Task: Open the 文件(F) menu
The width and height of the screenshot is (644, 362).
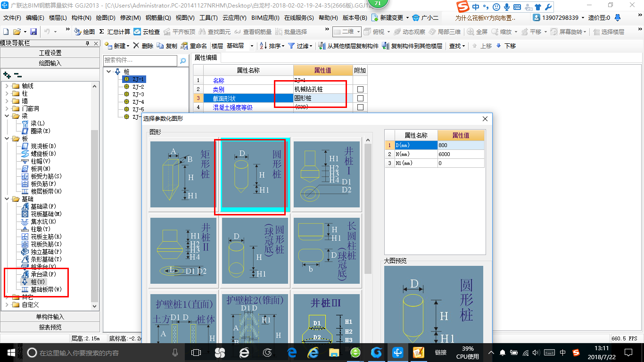Action: coord(12,18)
